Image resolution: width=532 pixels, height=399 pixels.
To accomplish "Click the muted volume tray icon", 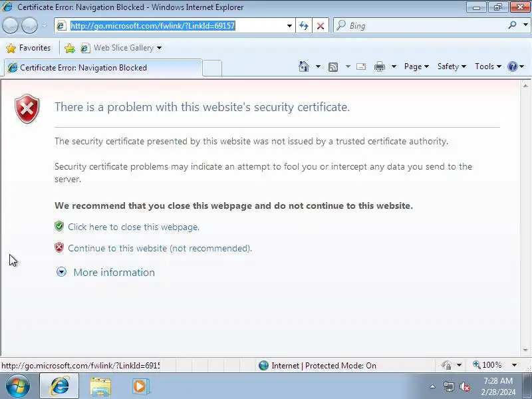I will point(464,386).
